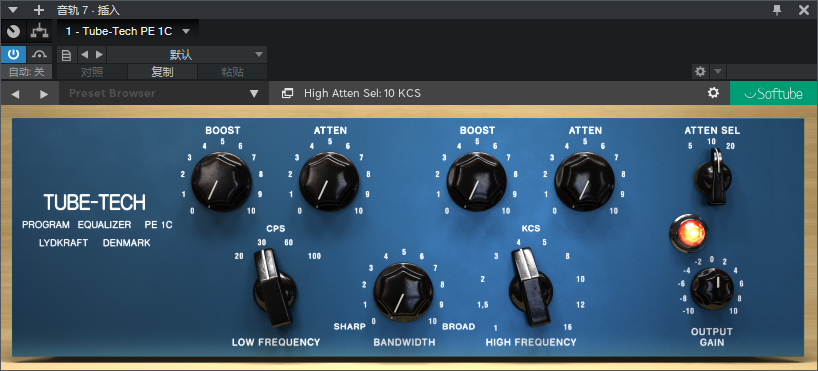The height and width of the screenshot is (371, 818).
Task: Set high frequency to 1,5 KCS
Action: [483, 304]
